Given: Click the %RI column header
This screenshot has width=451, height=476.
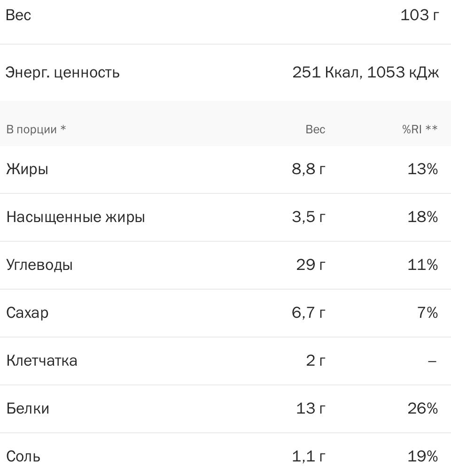Looking at the screenshot, I should (x=420, y=129).
